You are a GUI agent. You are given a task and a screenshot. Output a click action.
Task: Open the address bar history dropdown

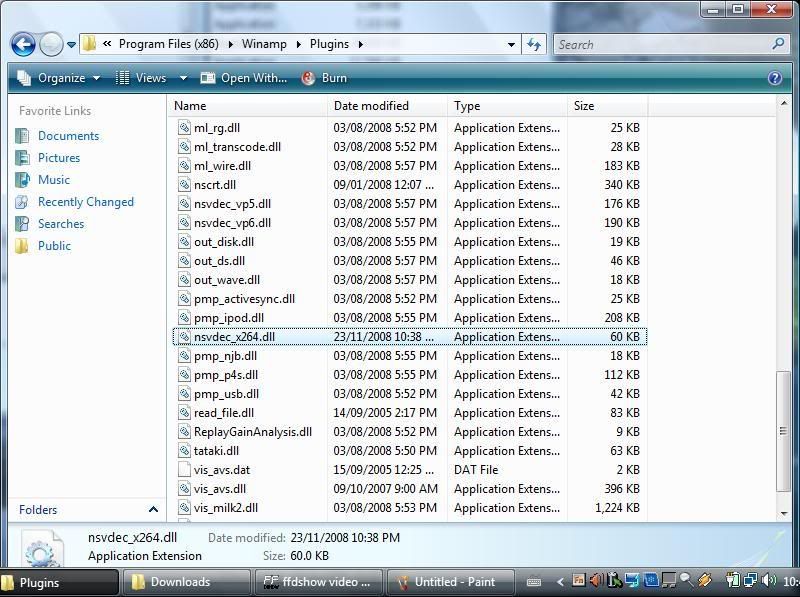pyautogui.click(x=511, y=45)
